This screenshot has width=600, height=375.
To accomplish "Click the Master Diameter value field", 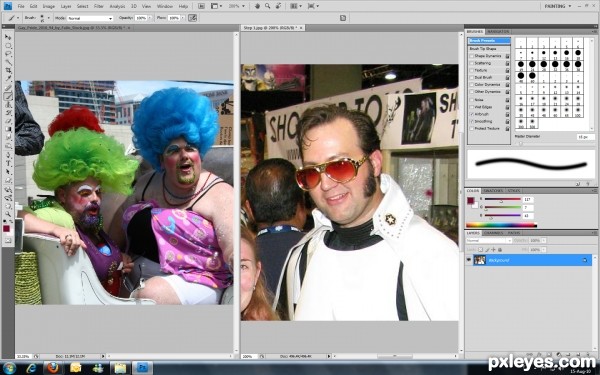I will click(586, 137).
